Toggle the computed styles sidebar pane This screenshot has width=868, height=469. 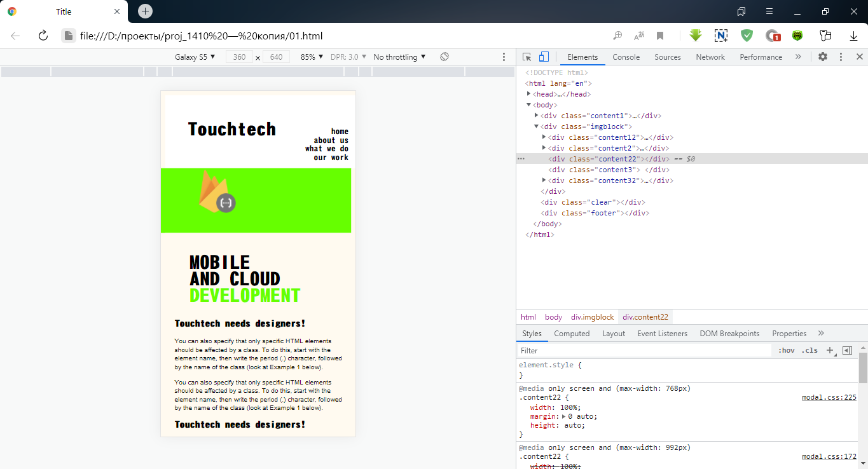[x=847, y=350]
